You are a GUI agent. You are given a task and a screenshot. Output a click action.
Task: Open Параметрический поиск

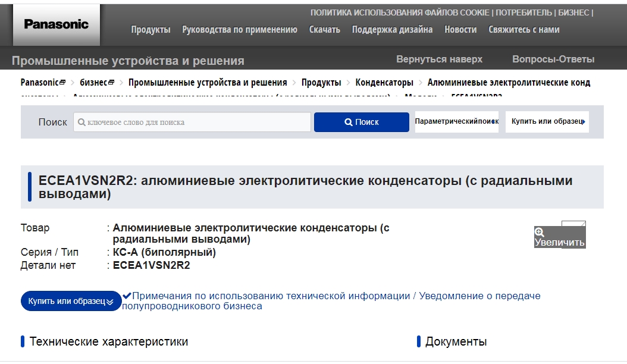456,121
